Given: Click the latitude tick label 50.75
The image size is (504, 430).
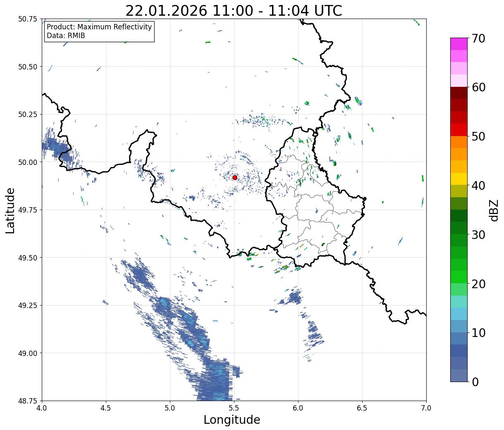Looking at the screenshot, I should click(28, 19).
